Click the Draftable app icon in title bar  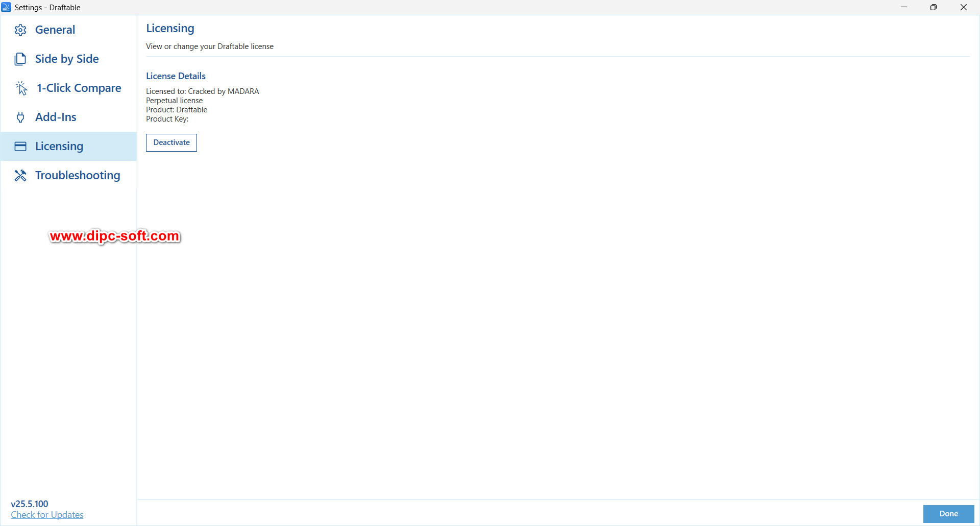click(6, 7)
